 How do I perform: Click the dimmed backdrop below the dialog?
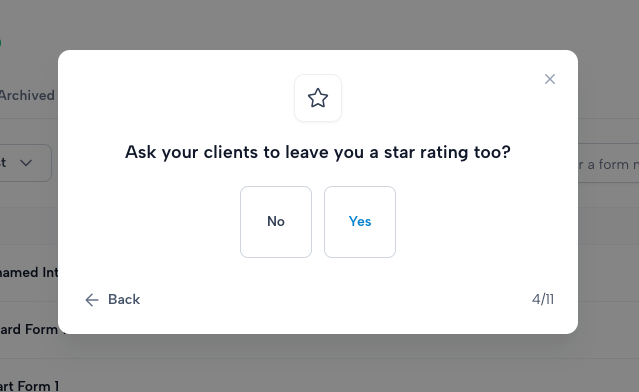[318, 363]
